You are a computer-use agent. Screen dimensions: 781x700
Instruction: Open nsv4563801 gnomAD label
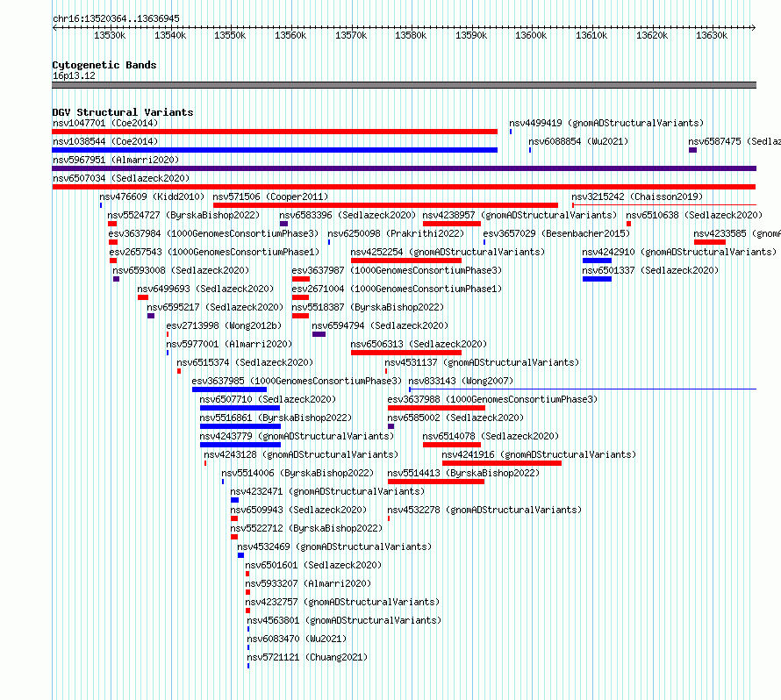tap(344, 620)
